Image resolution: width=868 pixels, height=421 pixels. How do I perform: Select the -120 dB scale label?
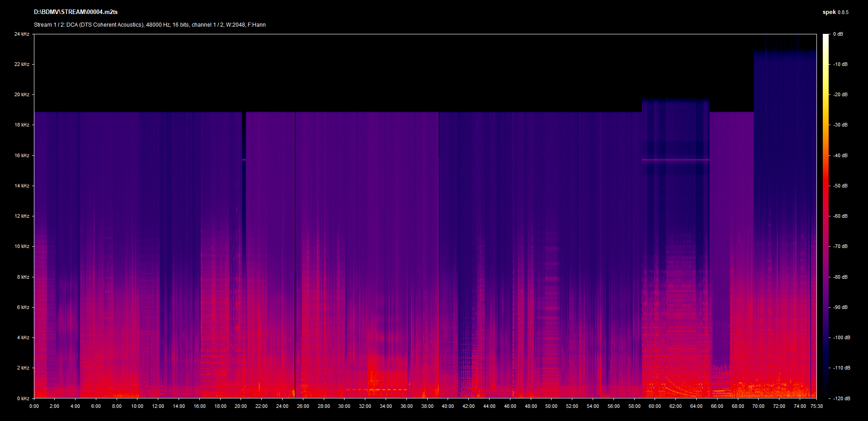click(841, 398)
